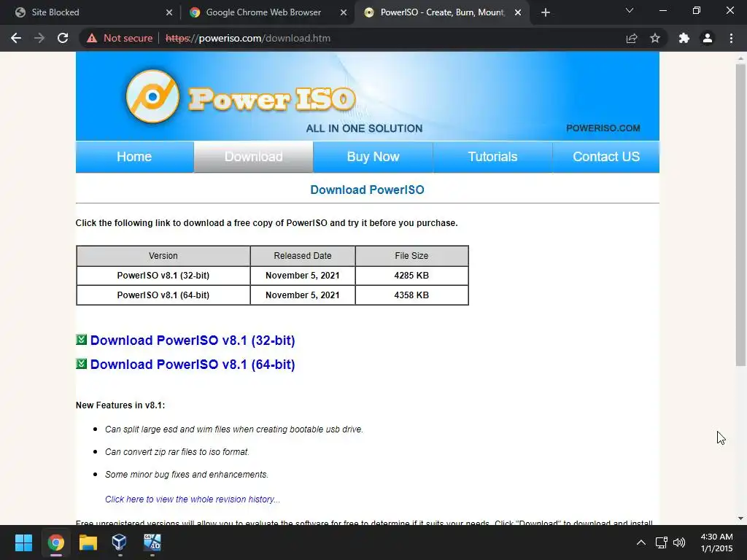Reload the page with the refresh icon

tap(63, 38)
